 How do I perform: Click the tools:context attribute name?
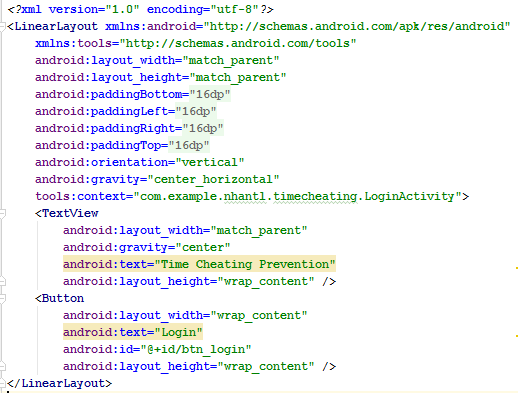tap(80, 196)
